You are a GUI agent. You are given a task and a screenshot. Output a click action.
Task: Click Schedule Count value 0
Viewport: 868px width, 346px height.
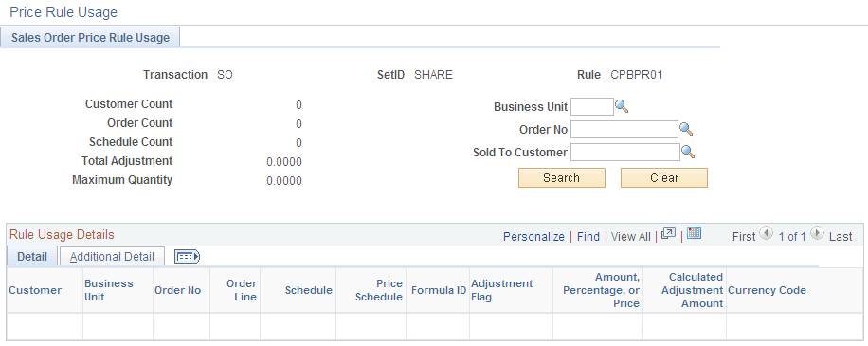tap(298, 143)
